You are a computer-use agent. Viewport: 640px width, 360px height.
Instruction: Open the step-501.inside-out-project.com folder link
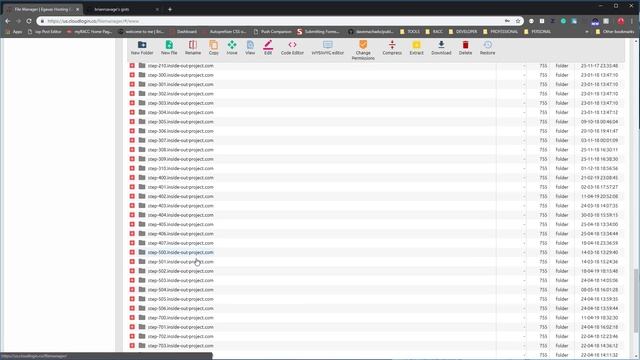180,262
